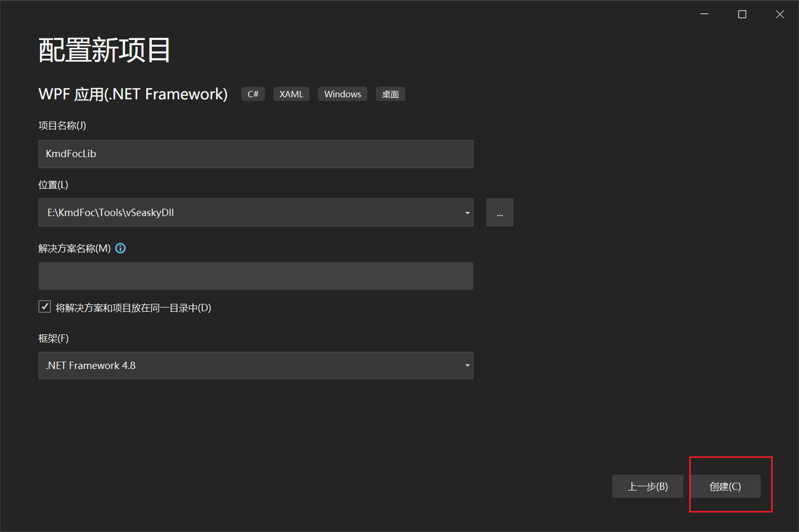The height and width of the screenshot is (532, 799).
Task: Maximize the dialog window
Action: point(742,14)
